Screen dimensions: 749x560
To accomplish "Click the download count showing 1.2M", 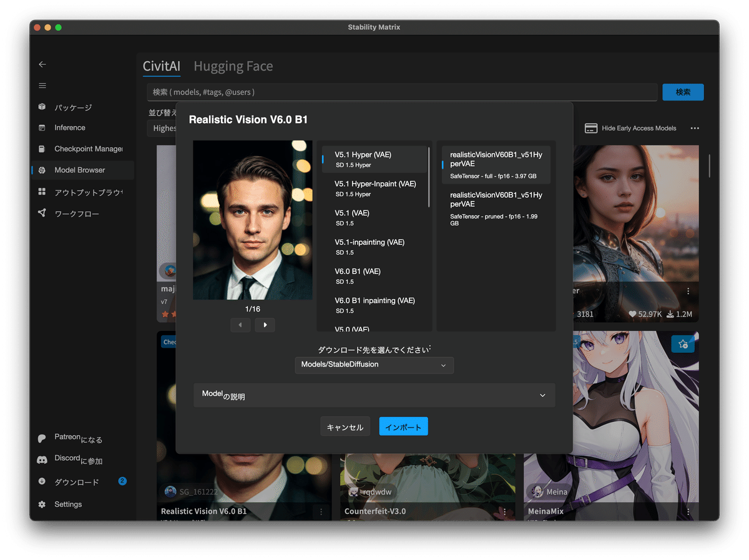I will tap(679, 314).
